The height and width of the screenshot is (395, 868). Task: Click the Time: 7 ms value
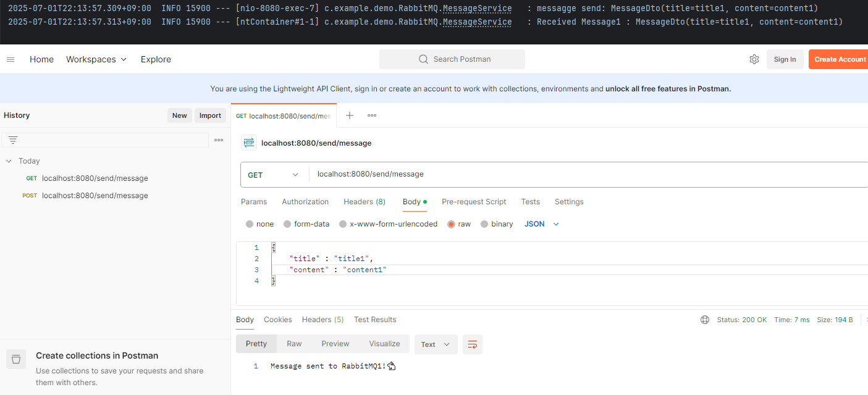[x=791, y=320]
